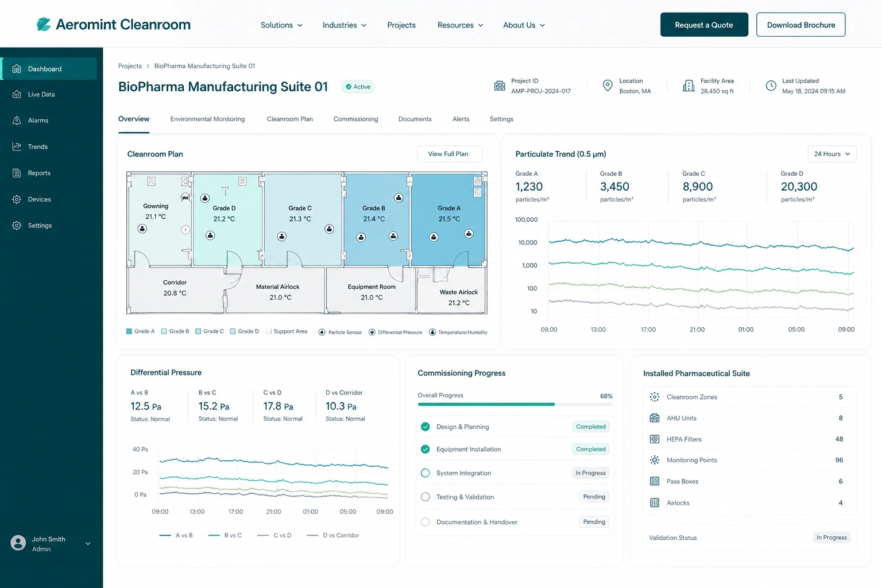Screen dimensions: 882x588
Task: Click the Project ID icon
Action: click(500, 86)
